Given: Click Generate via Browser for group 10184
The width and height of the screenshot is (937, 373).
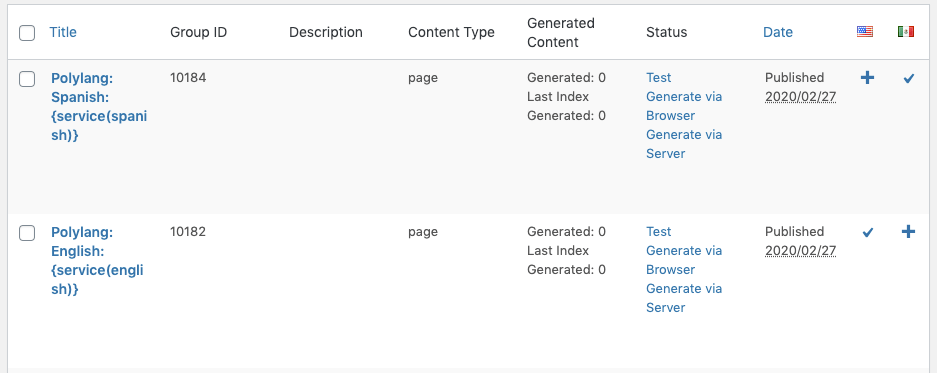Looking at the screenshot, I should [684, 106].
